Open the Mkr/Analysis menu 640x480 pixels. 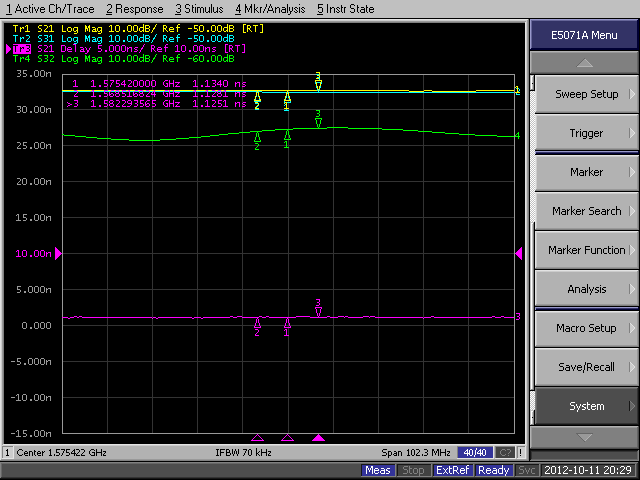(x=270, y=9)
